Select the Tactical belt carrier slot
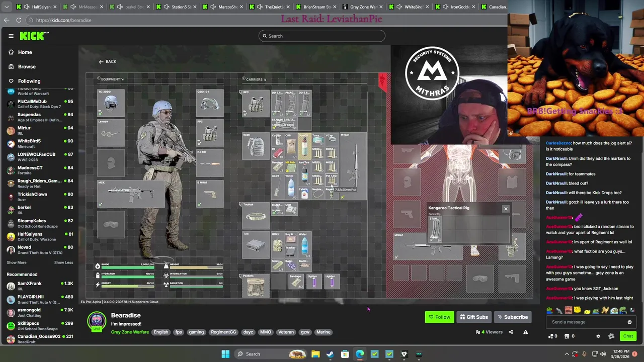The image size is (644, 362). pyautogui.click(x=256, y=216)
